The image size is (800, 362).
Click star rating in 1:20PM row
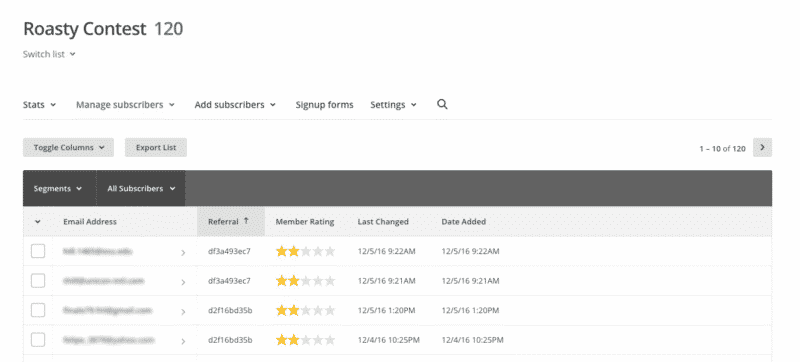pos(305,310)
